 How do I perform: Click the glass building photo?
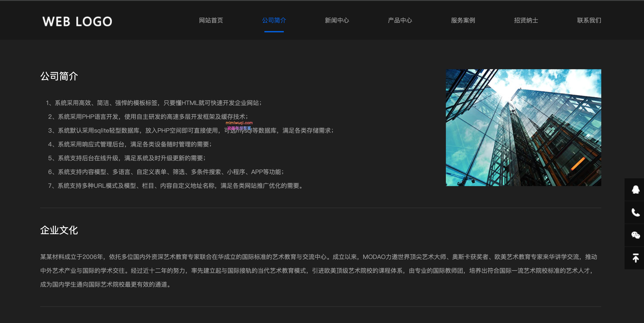pyautogui.click(x=523, y=127)
